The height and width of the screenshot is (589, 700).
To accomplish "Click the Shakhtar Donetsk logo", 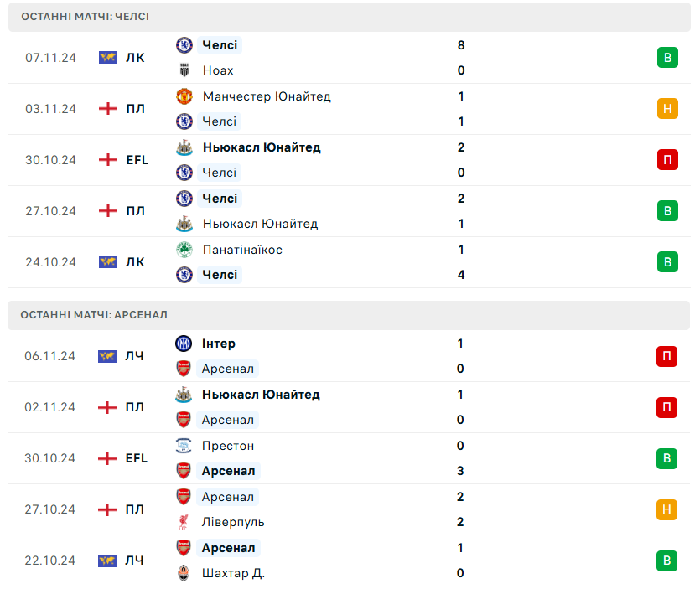I will pos(184,573).
